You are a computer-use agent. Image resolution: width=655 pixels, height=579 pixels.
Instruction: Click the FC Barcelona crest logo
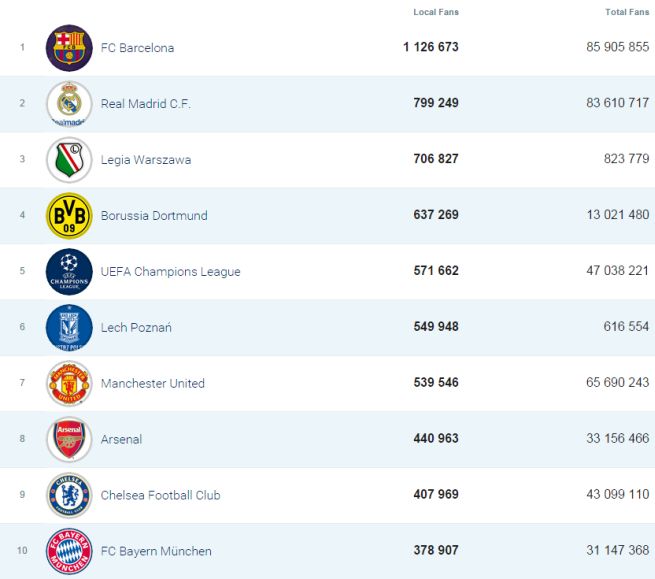[69, 48]
